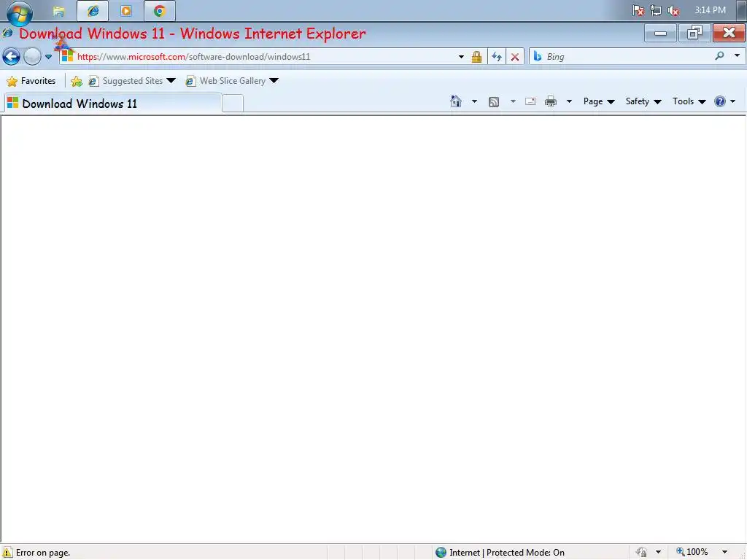Click the Error on page status text
The image size is (747, 560).
[43, 553]
